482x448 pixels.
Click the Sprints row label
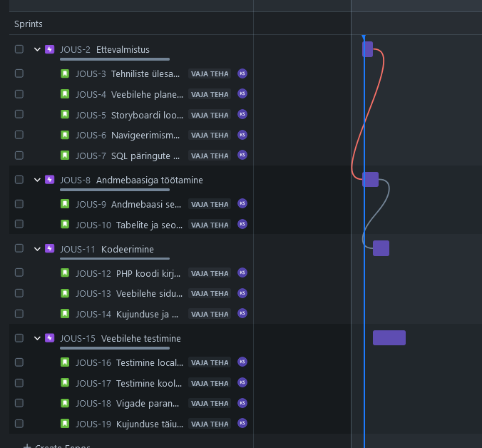tap(29, 24)
